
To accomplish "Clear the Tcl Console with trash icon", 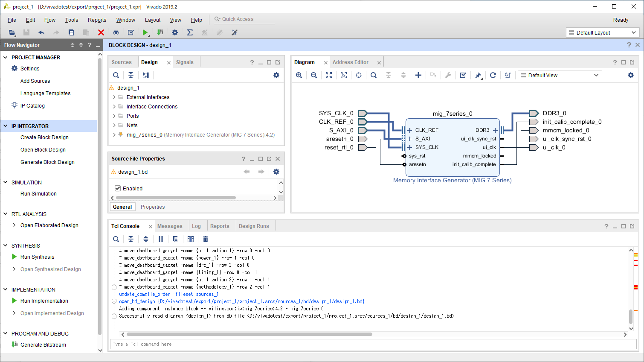I will pos(206,239).
